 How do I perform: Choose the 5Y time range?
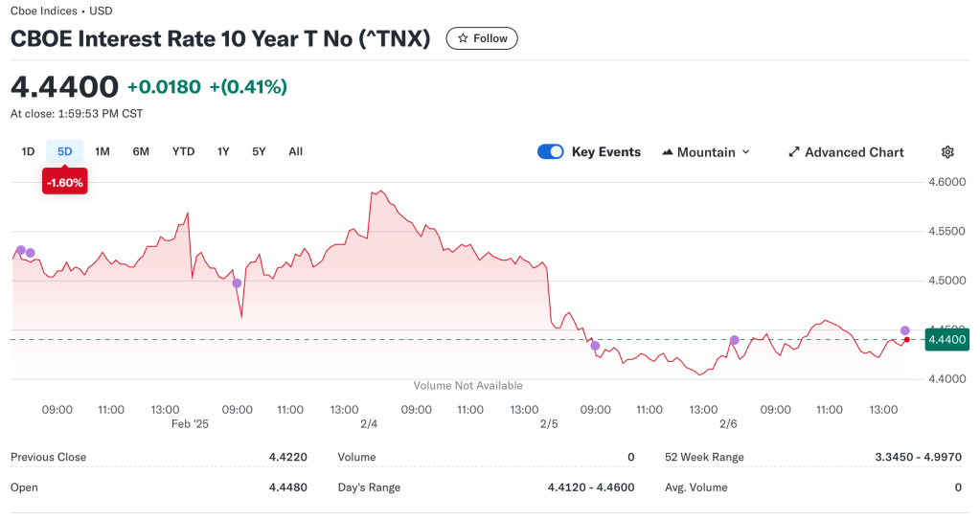point(259,151)
